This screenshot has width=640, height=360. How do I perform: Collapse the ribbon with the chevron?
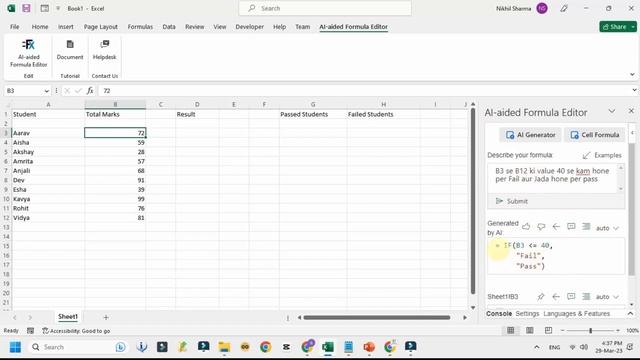coord(632,75)
